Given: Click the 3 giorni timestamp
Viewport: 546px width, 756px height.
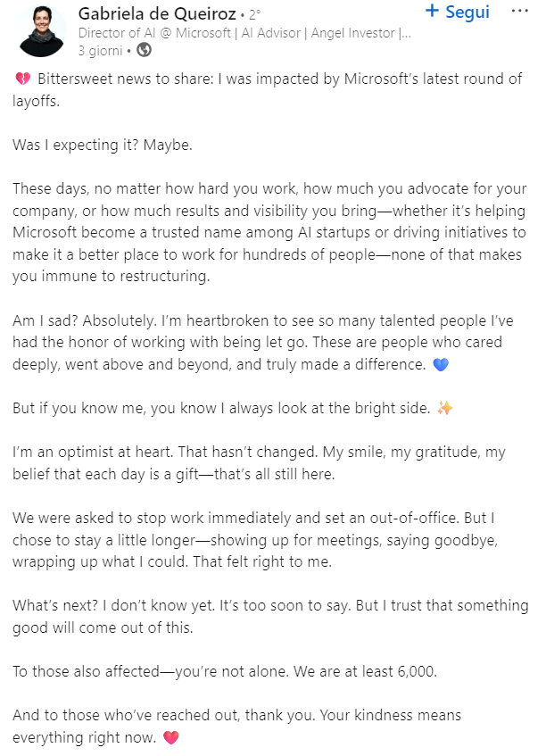Looking at the screenshot, I should [102, 50].
